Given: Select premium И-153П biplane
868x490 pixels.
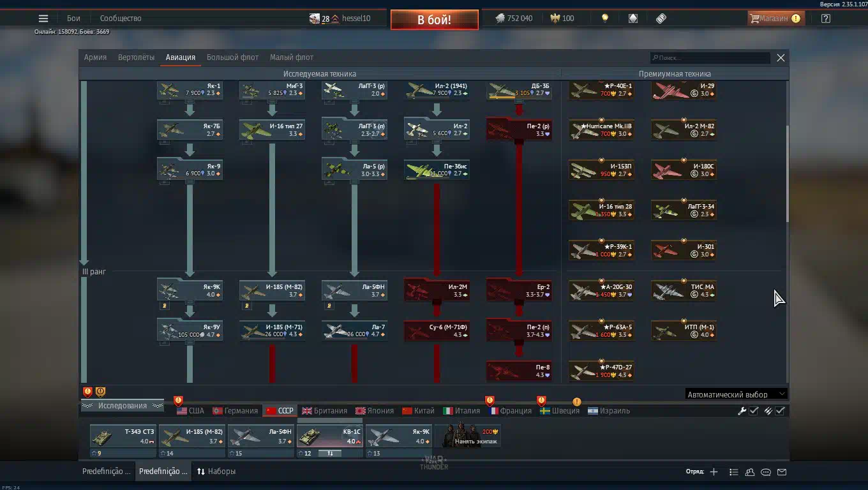Looking at the screenshot, I should (602, 170).
